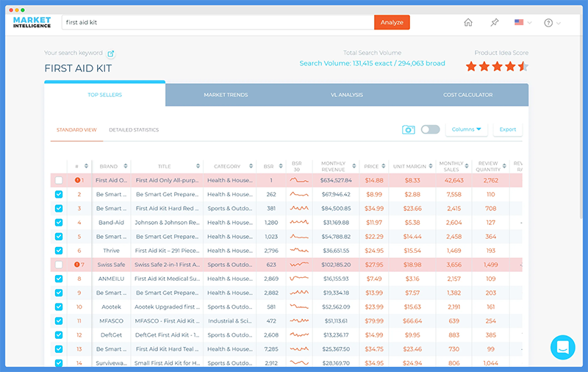Uncheck the ANMEILU row checkbox
This screenshot has width=588, height=372.
click(x=59, y=279)
